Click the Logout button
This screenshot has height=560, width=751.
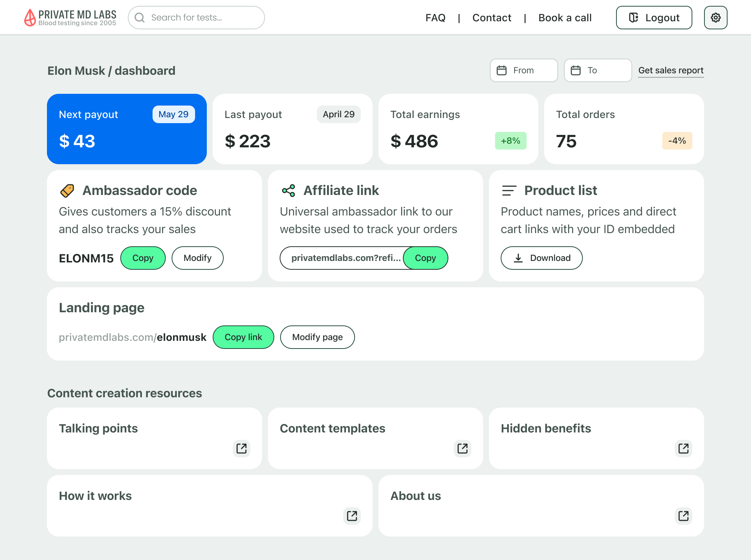point(654,18)
